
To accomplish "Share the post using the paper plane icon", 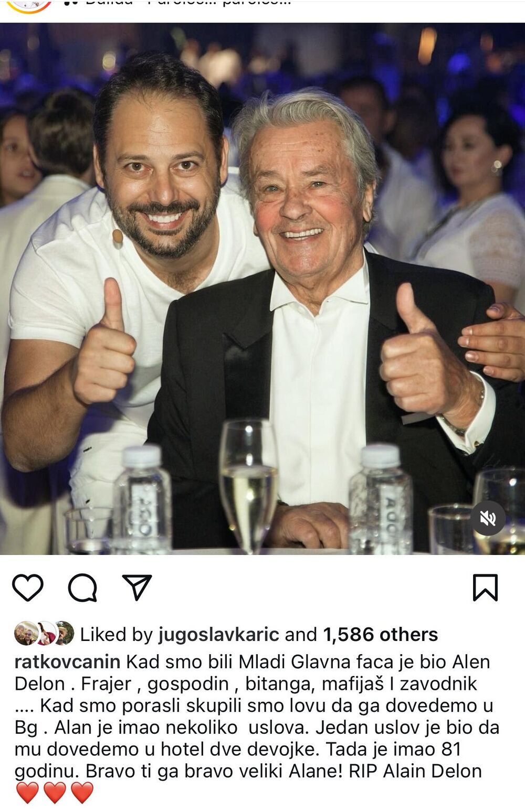I will [137, 587].
